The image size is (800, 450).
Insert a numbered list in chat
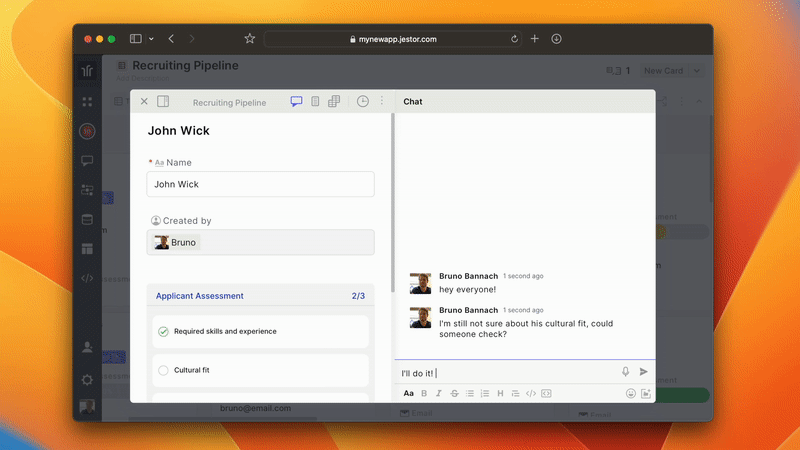(485, 393)
